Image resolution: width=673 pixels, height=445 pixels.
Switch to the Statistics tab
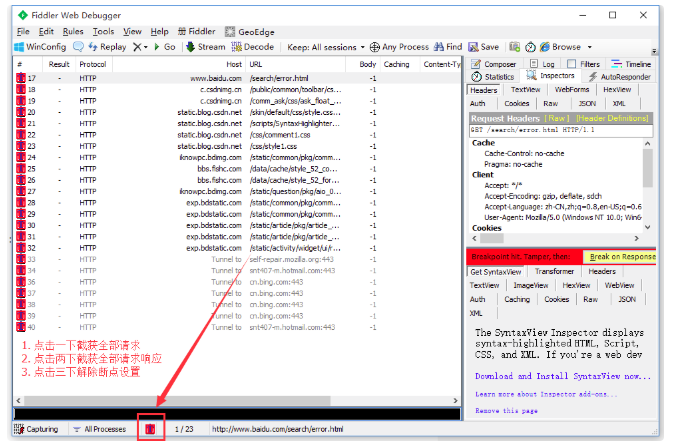click(493, 77)
